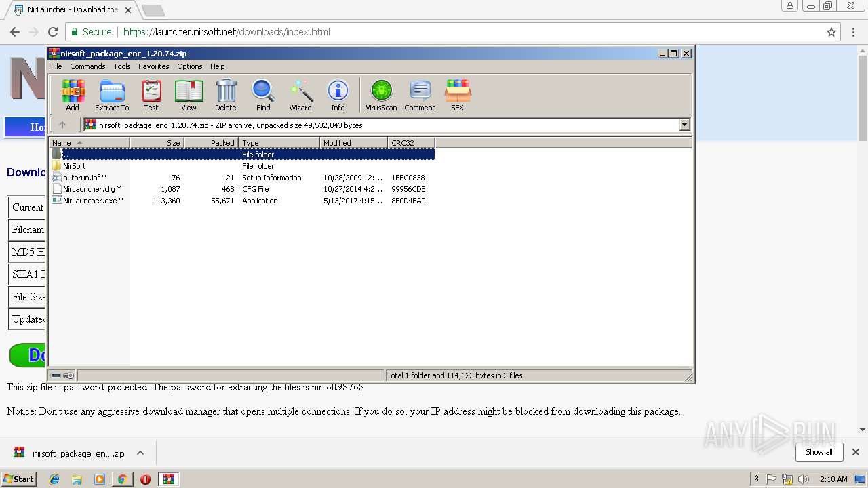Click the Extract To toolbar icon

(x=112, y=95)
